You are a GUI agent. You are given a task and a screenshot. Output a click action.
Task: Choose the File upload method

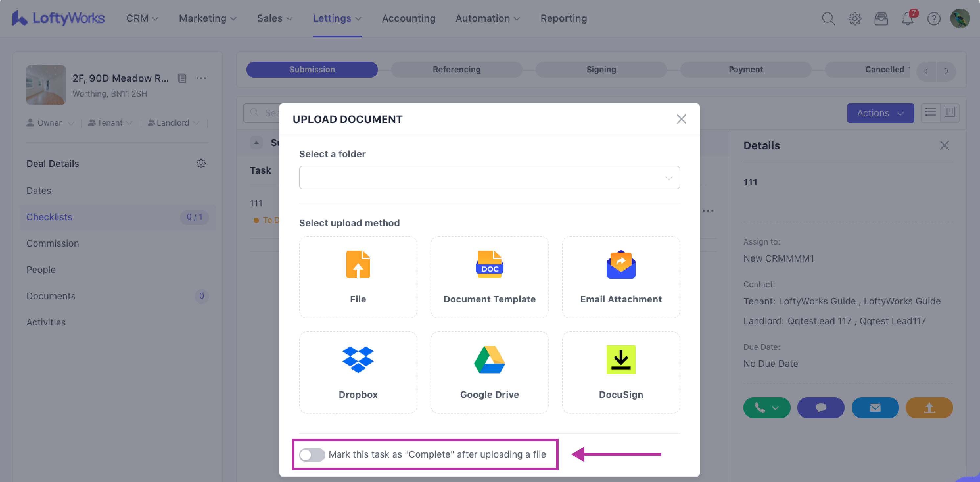tap(358, 277)
